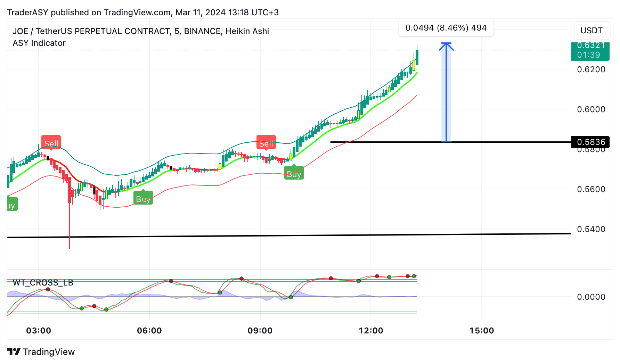Viewport: 620px width, 364px height.
Task: Click the 0.0000 oscillator axis label
Action: [x=591, y=297]
